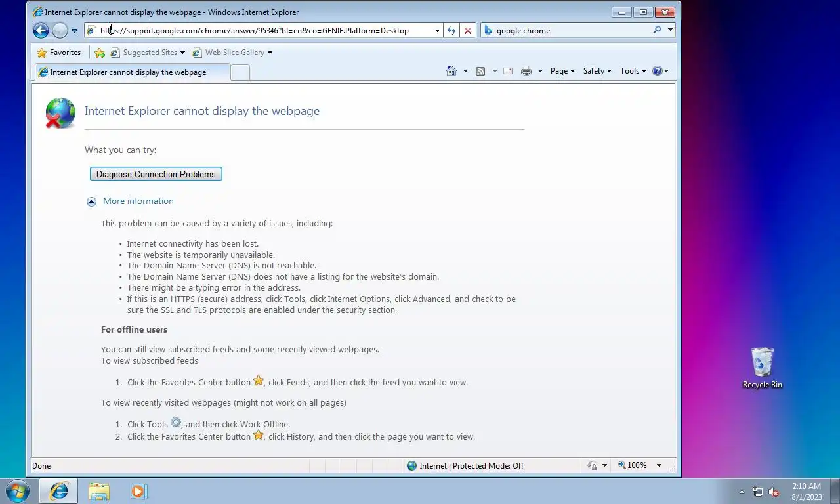
Task: Open Windows Explorer from the taskbar
Action: (x=99, y=491)
